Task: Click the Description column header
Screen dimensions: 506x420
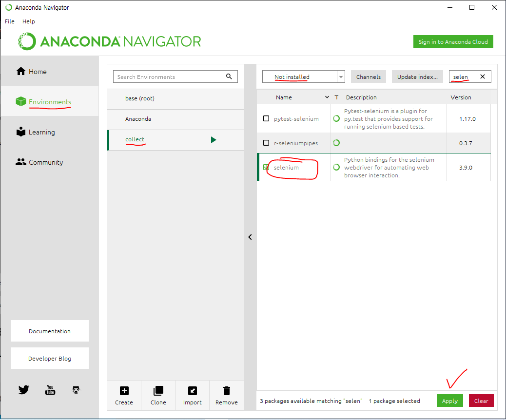Action: point(361,97)
